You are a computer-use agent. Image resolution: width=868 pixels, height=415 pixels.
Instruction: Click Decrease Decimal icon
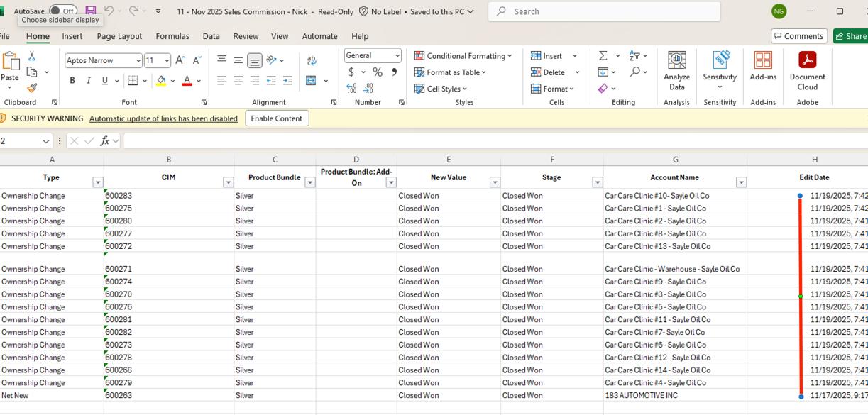coord(368,89)
